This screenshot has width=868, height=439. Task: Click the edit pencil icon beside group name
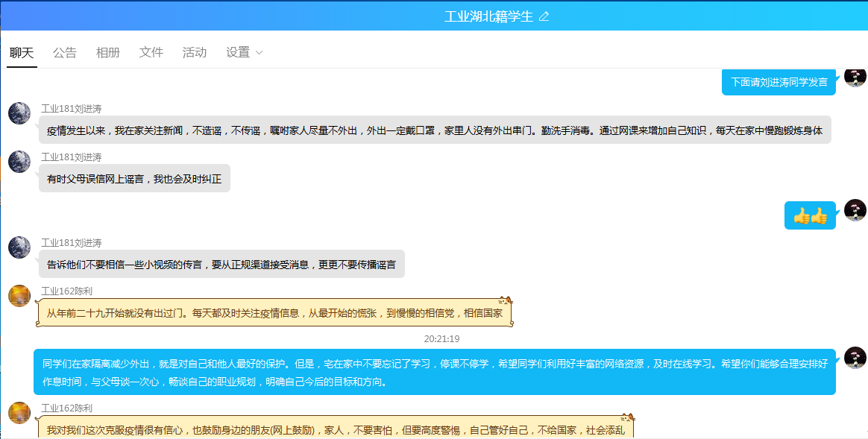click(x=544, y=16)
